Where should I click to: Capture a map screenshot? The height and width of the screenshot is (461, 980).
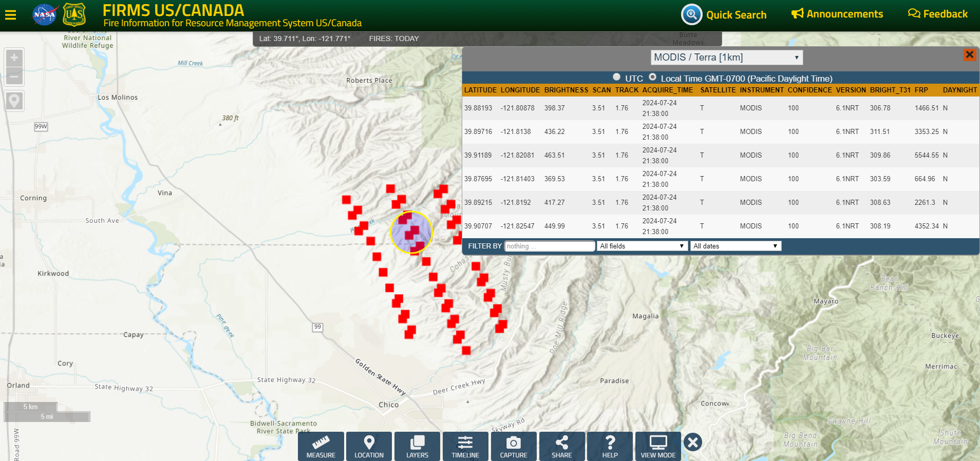point(514,446)
